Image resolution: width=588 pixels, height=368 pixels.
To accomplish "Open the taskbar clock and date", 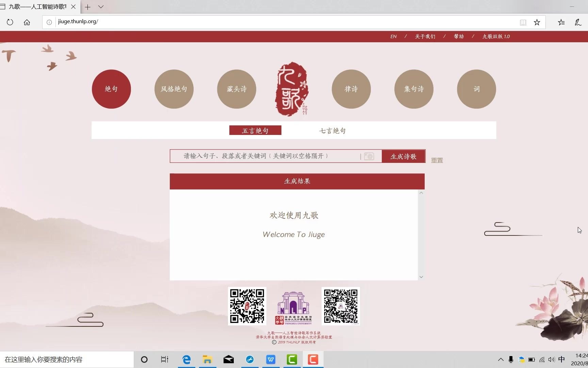I will tap(579, 359).
